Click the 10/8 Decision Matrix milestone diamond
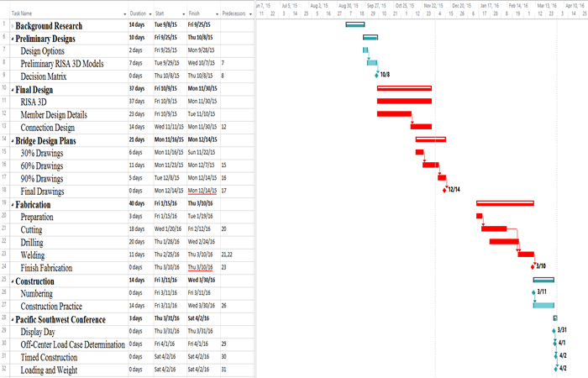This screenshot has height=378, width=588. click(377, 76)
